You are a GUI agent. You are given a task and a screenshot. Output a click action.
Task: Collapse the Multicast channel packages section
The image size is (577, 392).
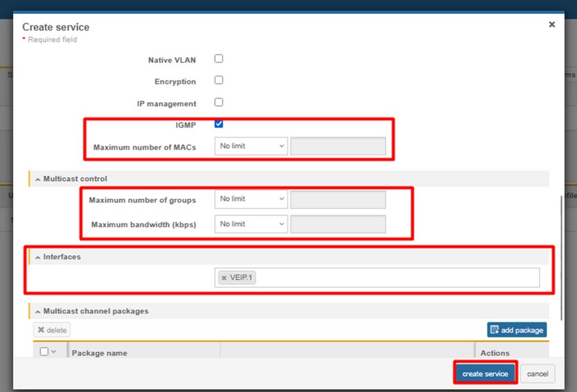point(37,311)
